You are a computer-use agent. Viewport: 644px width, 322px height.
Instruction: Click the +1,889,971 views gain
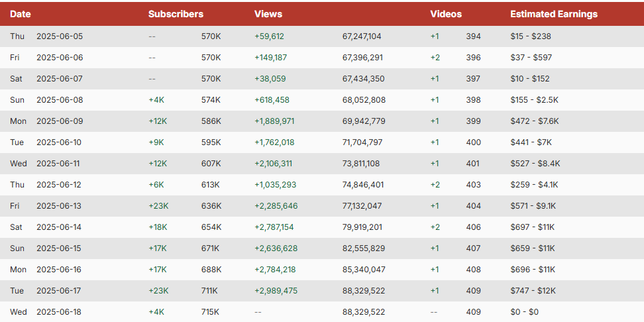click(274, 121)
